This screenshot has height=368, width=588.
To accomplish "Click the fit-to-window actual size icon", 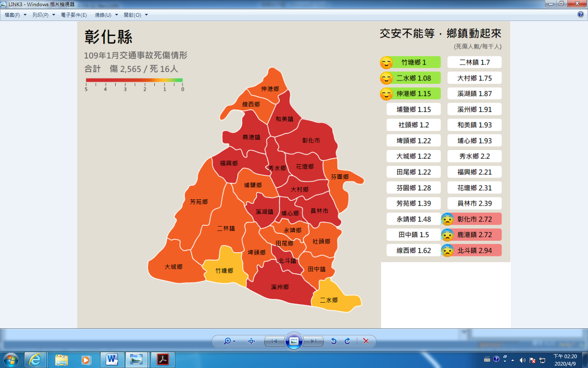I will tap(251, 341).
